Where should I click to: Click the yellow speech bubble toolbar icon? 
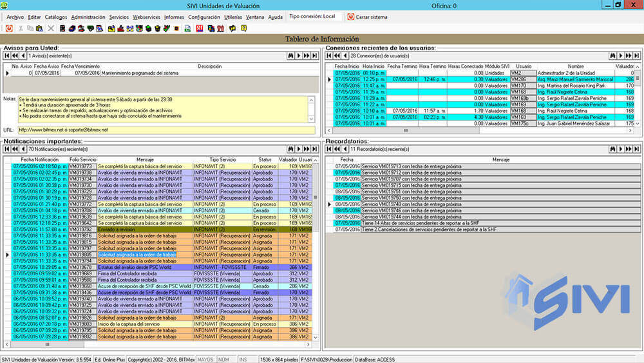[232, 28]
